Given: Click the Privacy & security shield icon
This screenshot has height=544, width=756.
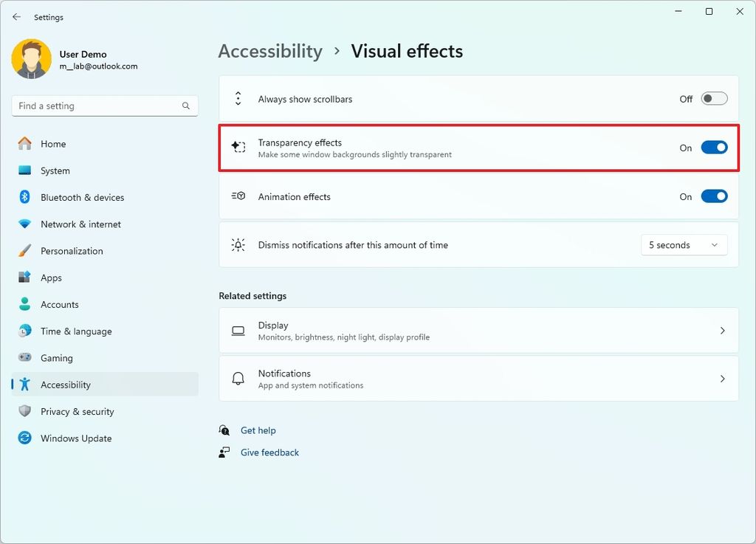Looking at the screenshot, I should point(24,411).
